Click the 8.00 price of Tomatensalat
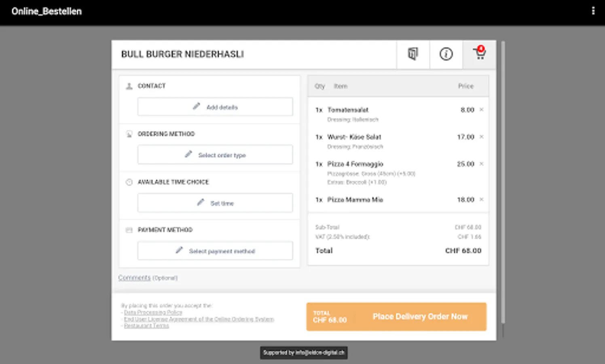 tap(467, 110)
